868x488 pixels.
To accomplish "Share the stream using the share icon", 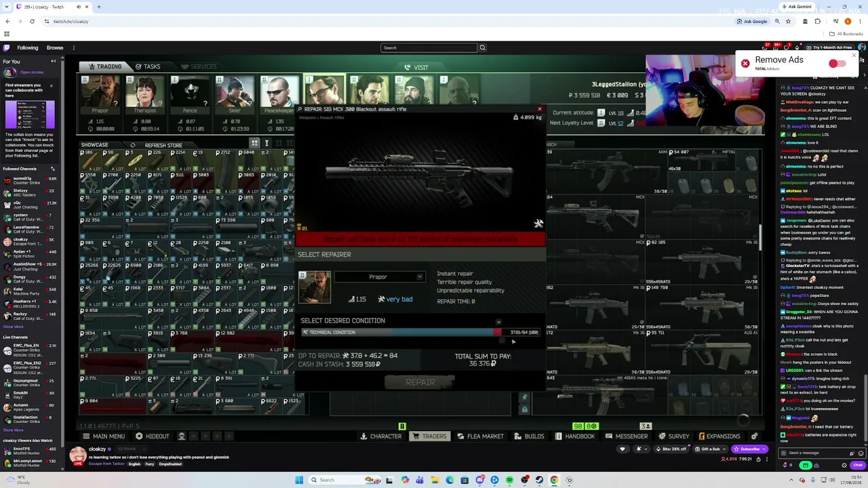I will [759, 459].
